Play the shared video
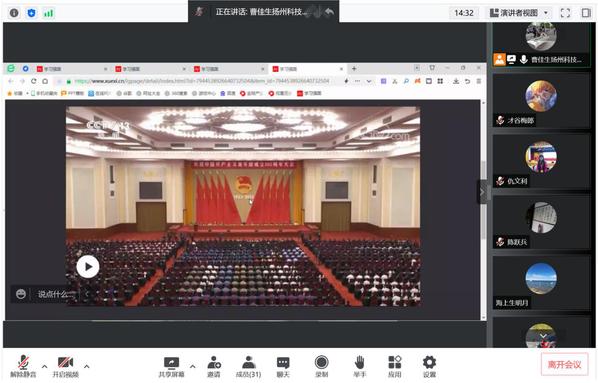The width and height of the screenshot is (598, 383). coord(88,267)
